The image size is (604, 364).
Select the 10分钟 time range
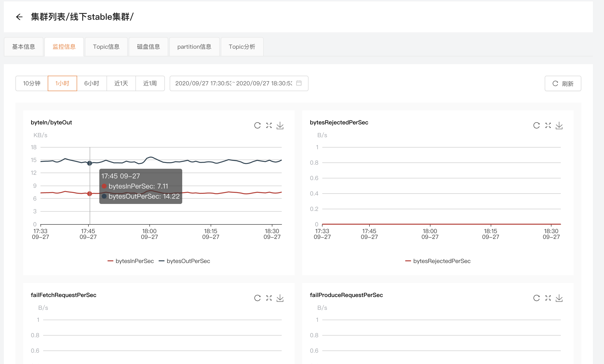32,83
